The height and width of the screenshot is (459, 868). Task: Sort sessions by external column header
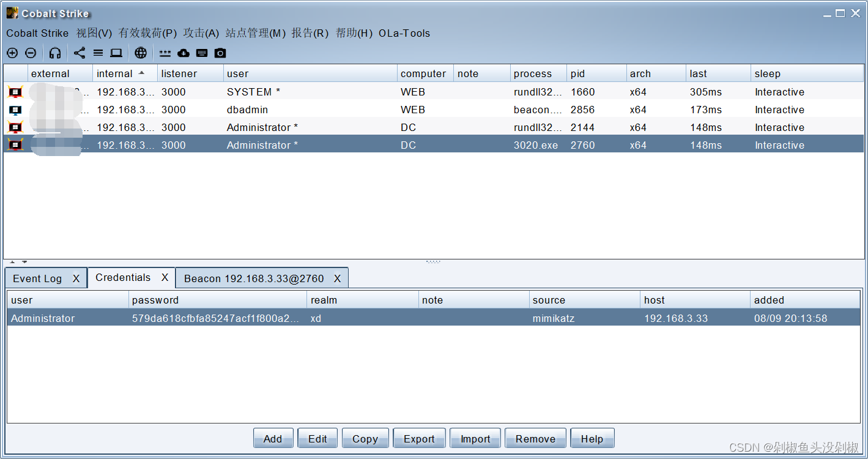click(60, 73)
